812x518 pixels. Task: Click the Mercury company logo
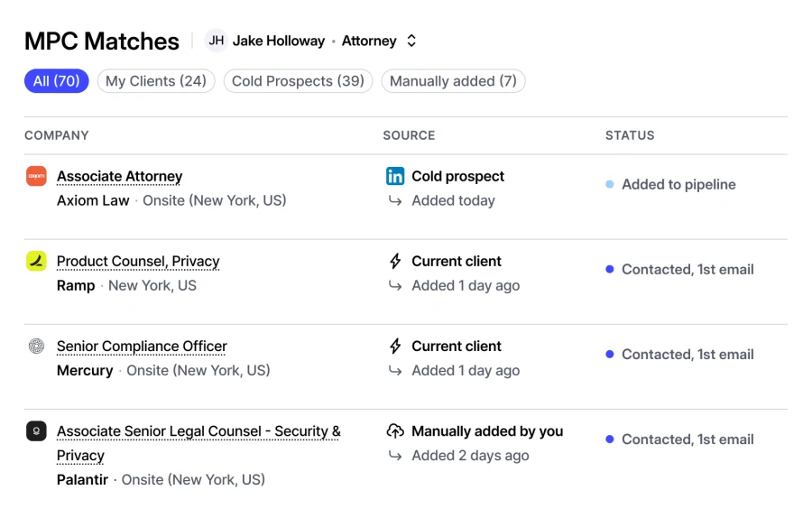[36, 346]
